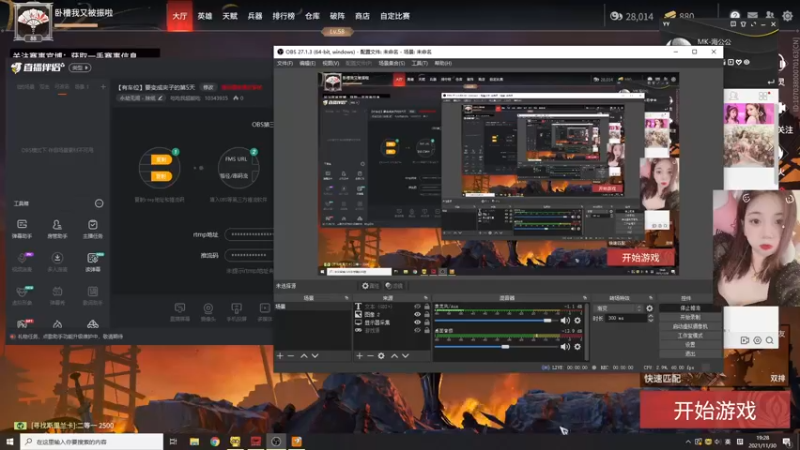This screenshot has width=800, height=450.
Task: Pop out the 混音器 dock panel
Action: point(585,298)
